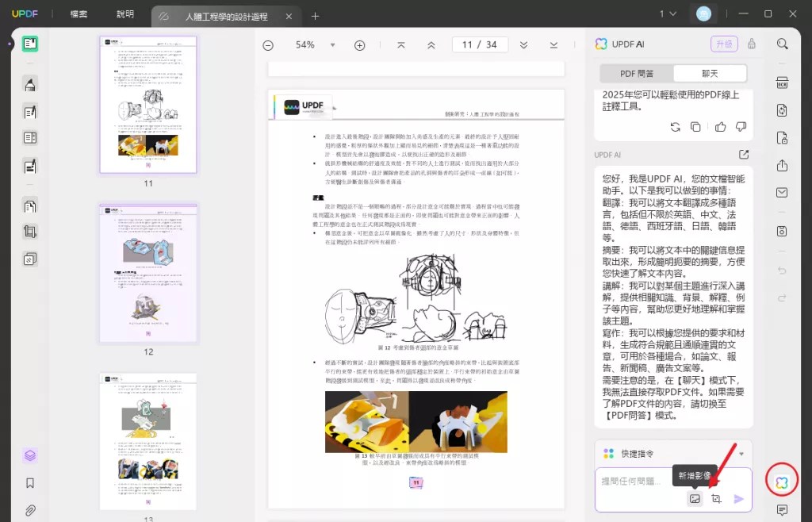Viewport: 812px width, 522px height.
Task: Like the AI response with thumbs up
Action: point(720,127)
